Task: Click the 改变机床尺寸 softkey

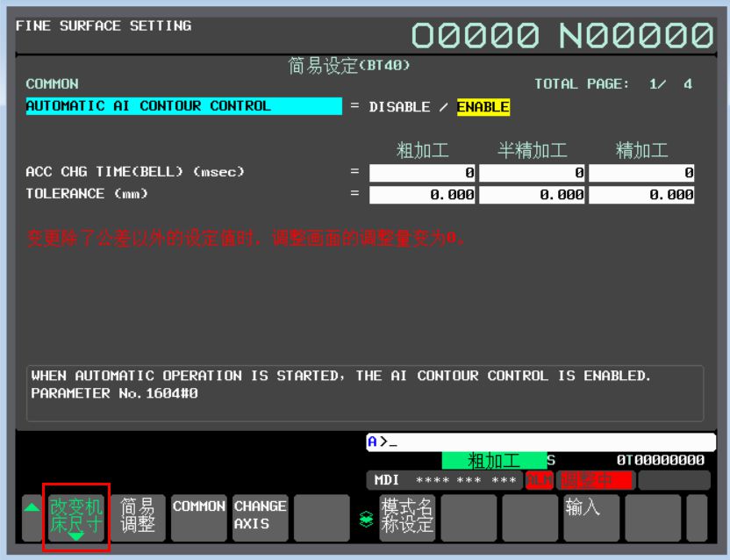Action: click(x=75, y=518)
